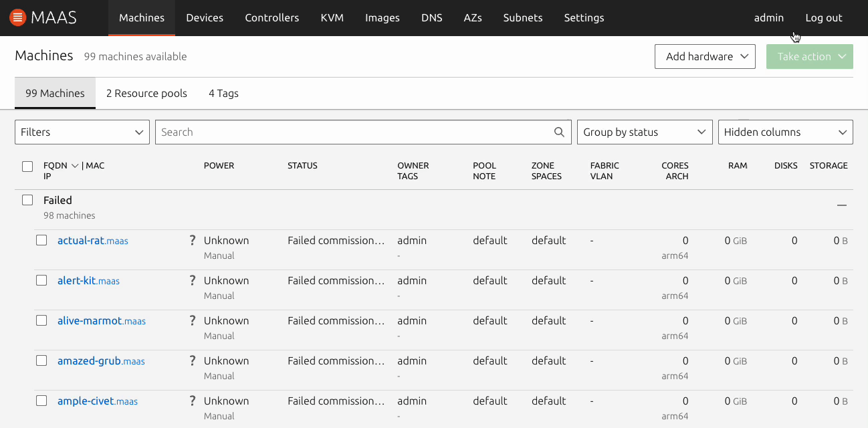Switch to the 4 Tags tab

click(x=223, y=94)
